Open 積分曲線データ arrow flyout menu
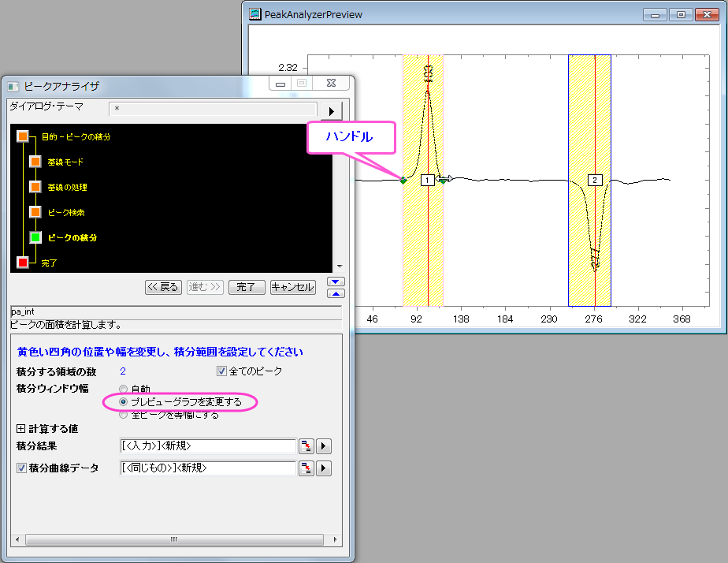Viewport: 728px width, 563px height. (x=324, y=468)
